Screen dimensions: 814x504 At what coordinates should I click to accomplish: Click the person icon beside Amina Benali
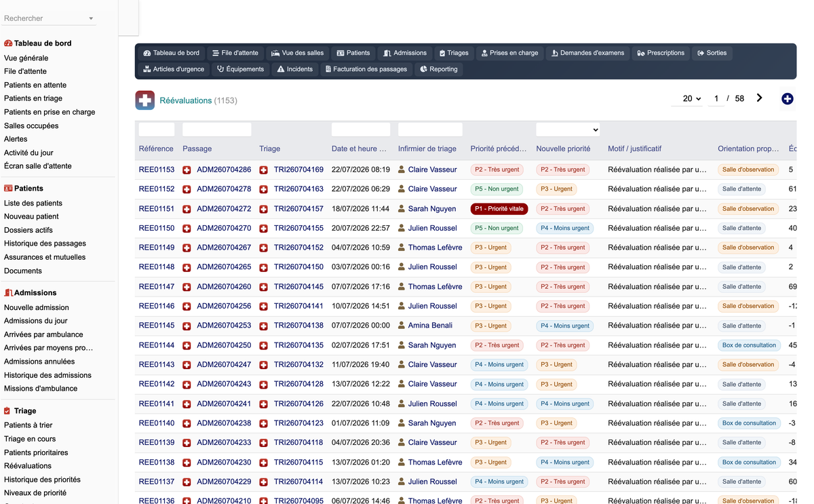pos(402,326)
